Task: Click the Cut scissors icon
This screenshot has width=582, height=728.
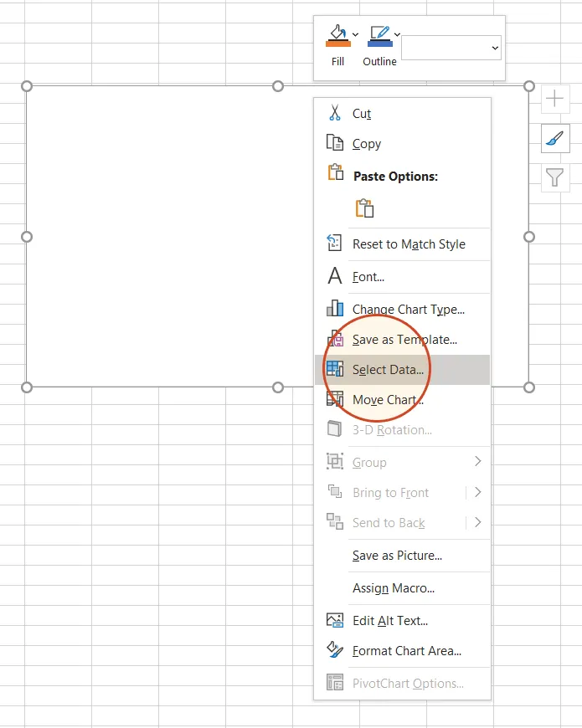Action: point(335,113)
